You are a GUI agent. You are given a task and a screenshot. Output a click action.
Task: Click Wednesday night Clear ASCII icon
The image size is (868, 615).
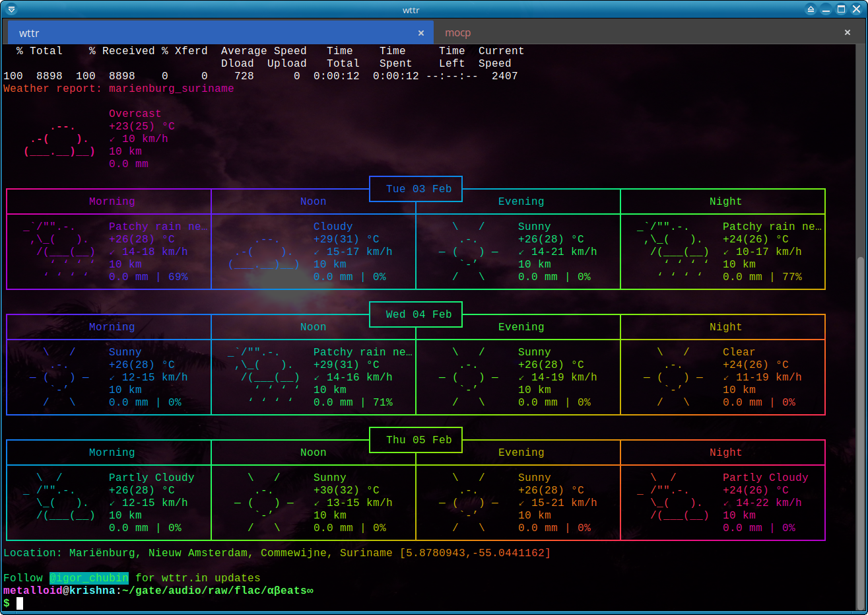click(x=673, y=377)
